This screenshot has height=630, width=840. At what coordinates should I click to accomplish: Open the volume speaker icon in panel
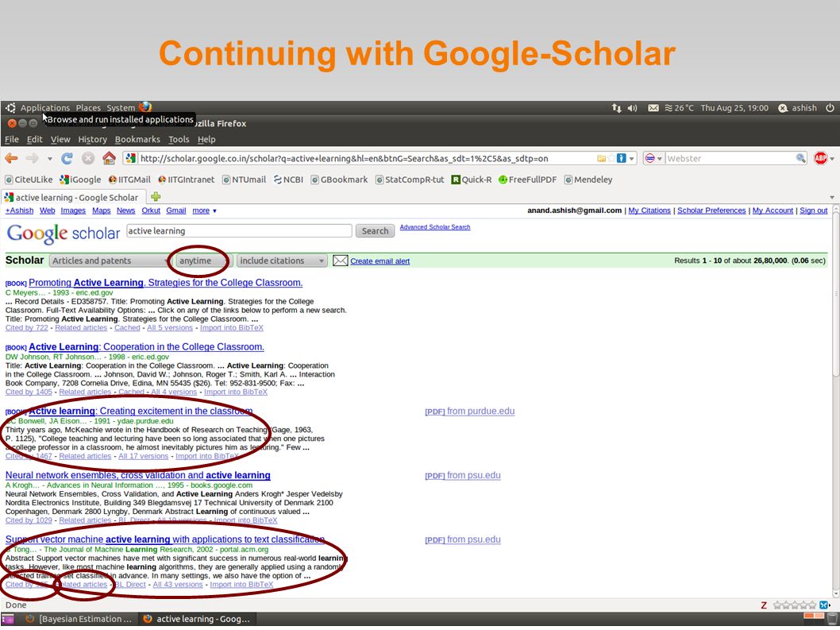click(x=632, y=108)
